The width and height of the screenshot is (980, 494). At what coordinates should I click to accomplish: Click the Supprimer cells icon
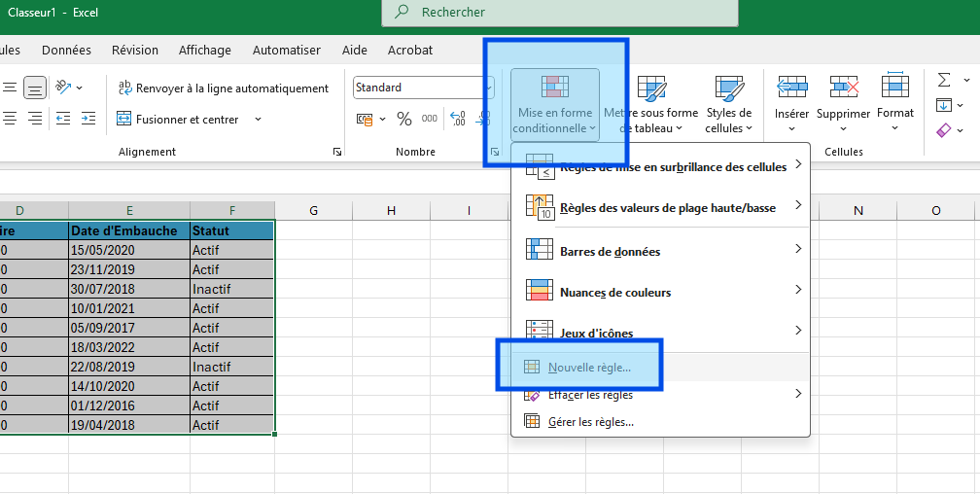click(844, 87)
